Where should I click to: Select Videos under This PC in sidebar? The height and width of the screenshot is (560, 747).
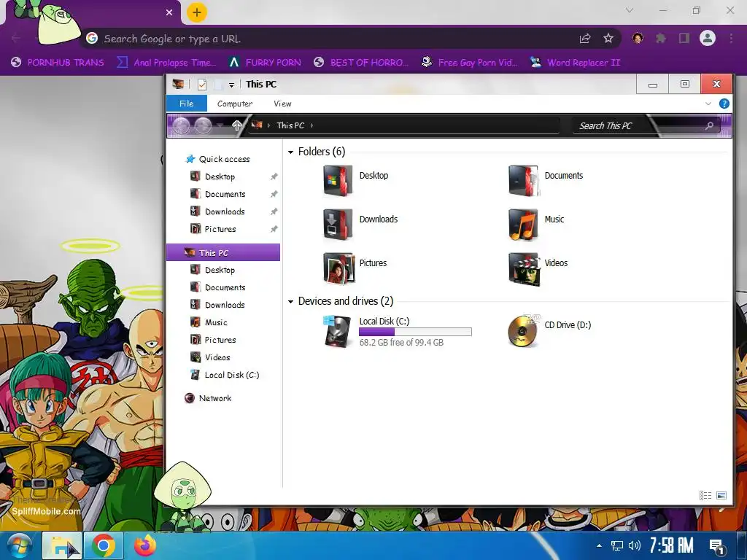coord(217,357)
